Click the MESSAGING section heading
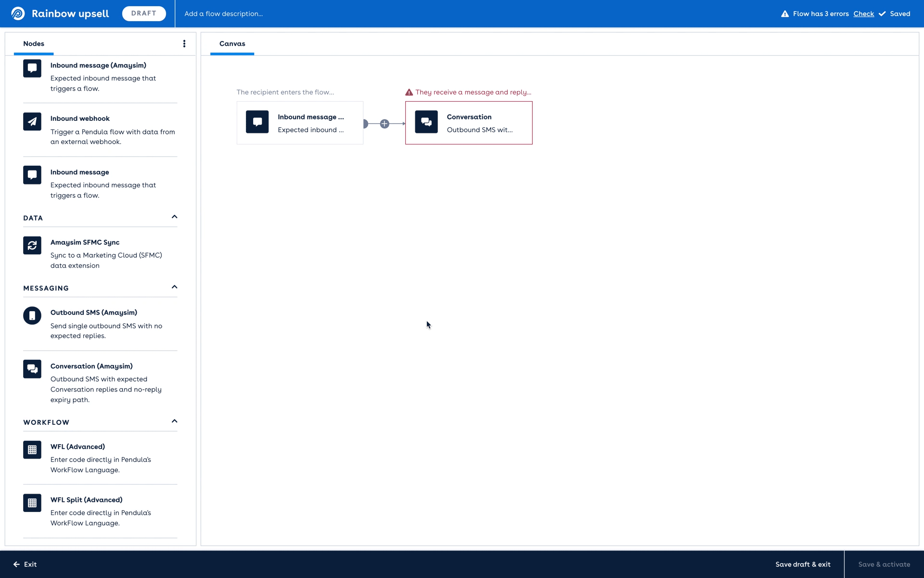This screenshot has height=578, width=924. click(x=46, y=288)
